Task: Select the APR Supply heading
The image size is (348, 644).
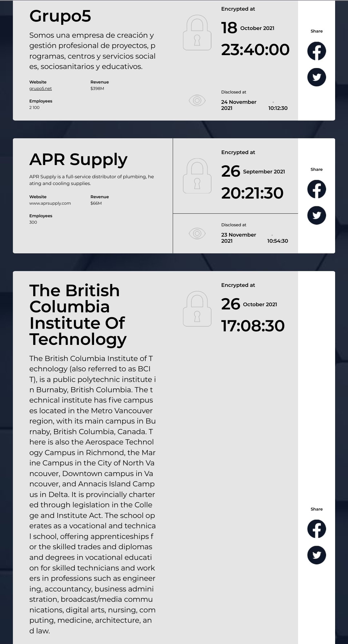Action: pyautogui.click(x=78, y=159)
